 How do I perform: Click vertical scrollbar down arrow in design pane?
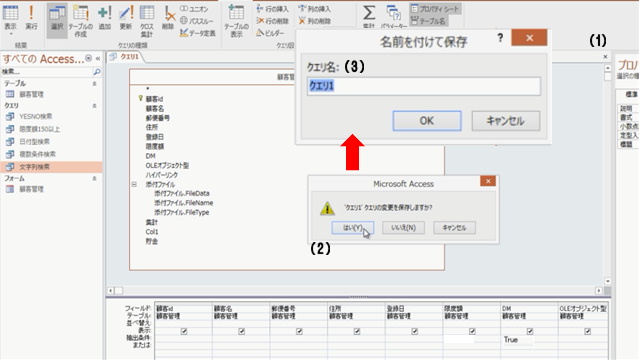tap(608, 281)
